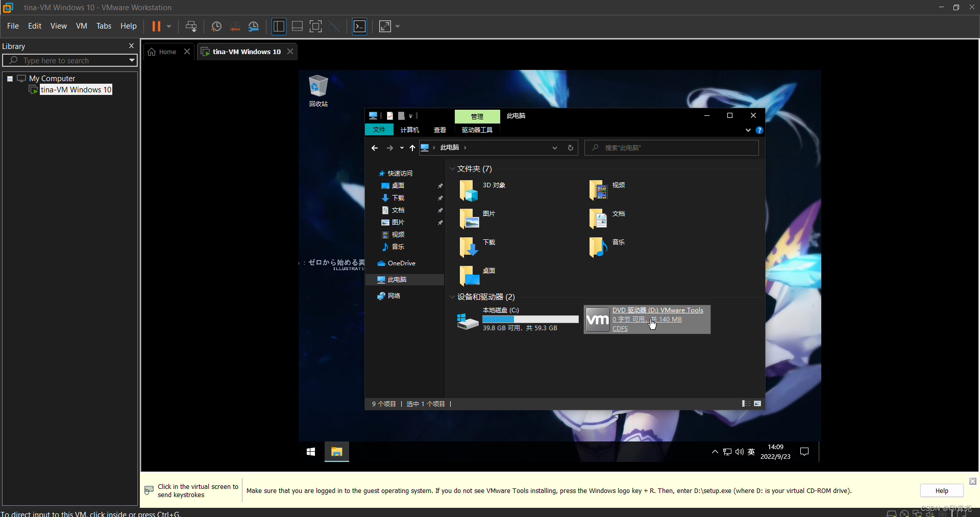Open the View menu in VMware
This screenshot has width=980, height=517.
pos(59,26)
